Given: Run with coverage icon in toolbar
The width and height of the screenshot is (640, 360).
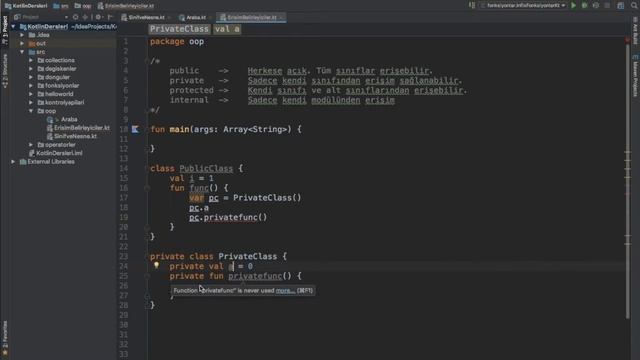Looking at the screenshot, I should (596, 6).
